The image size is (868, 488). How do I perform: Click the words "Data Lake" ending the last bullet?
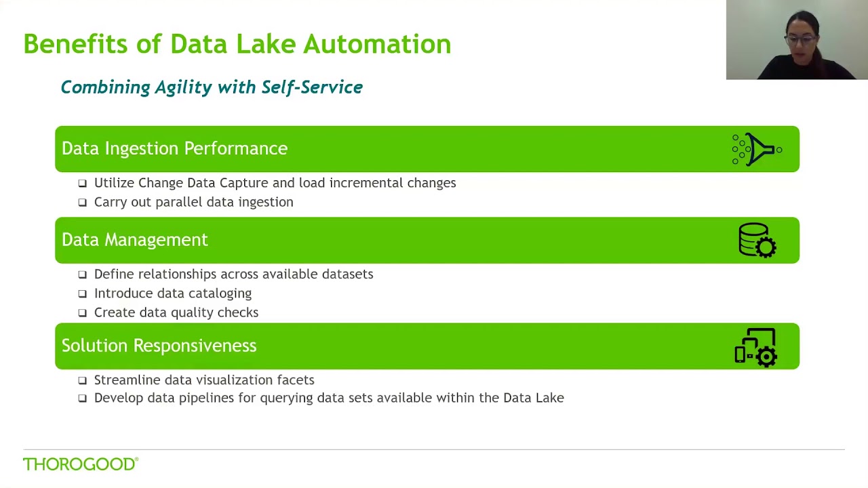tap(533, 398)
